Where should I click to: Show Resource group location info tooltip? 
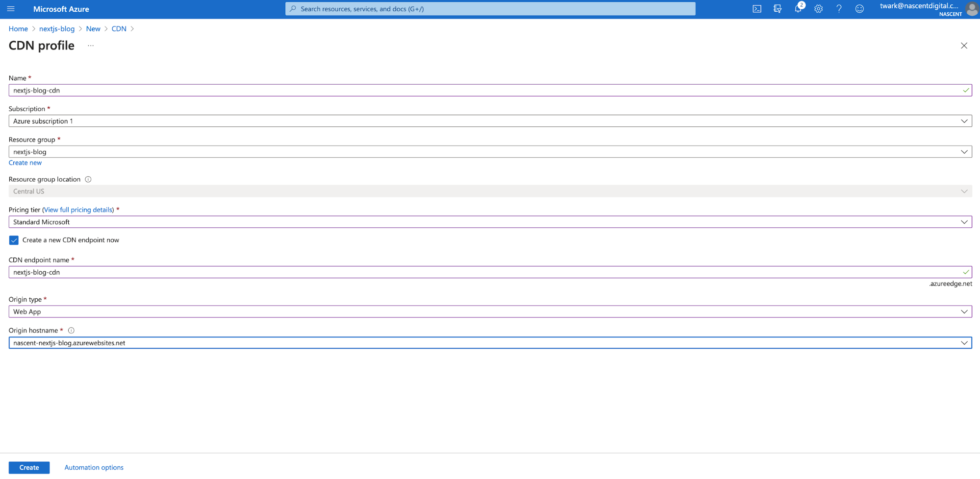click(x=88, y=179)
